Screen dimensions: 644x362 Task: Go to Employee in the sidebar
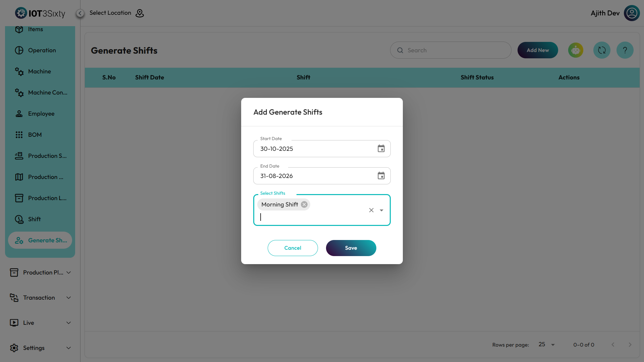click(41, 114)
